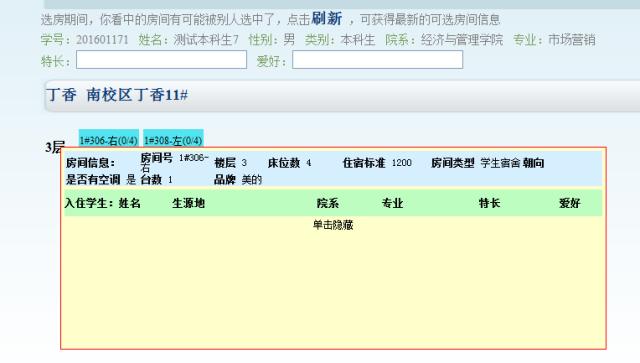
Task: Select room 1#306-右(0/4)
Action: 109,139
